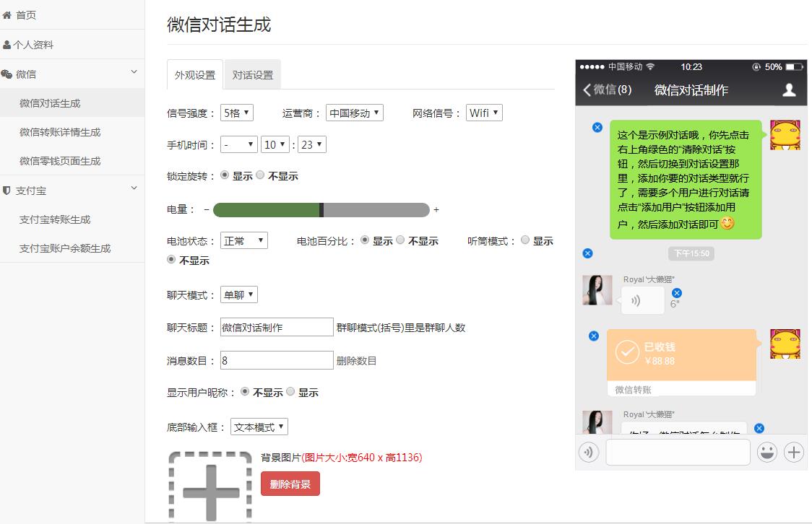The image size is (812, 524).
Task: Delete the green example message via blue X
Action: click(x=597, y=127)
